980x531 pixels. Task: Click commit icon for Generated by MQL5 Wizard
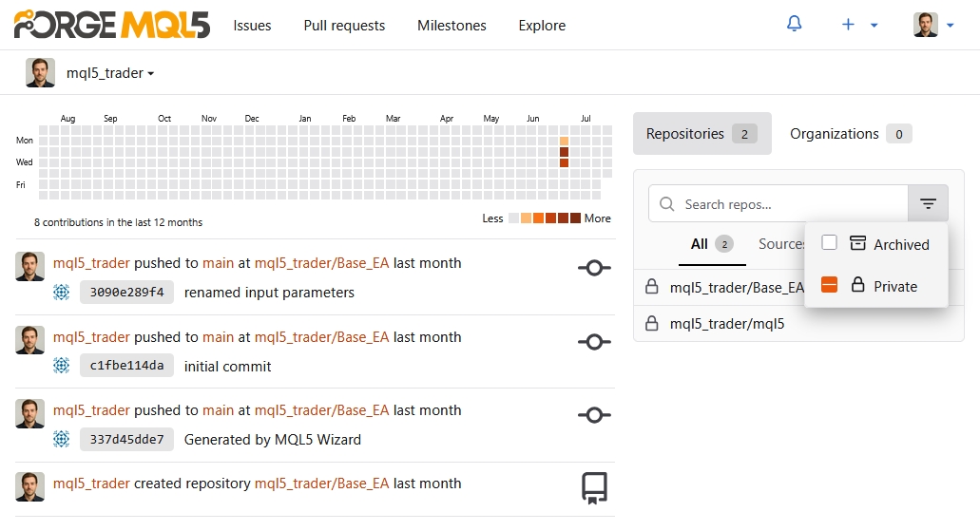[x=594, y=415]
